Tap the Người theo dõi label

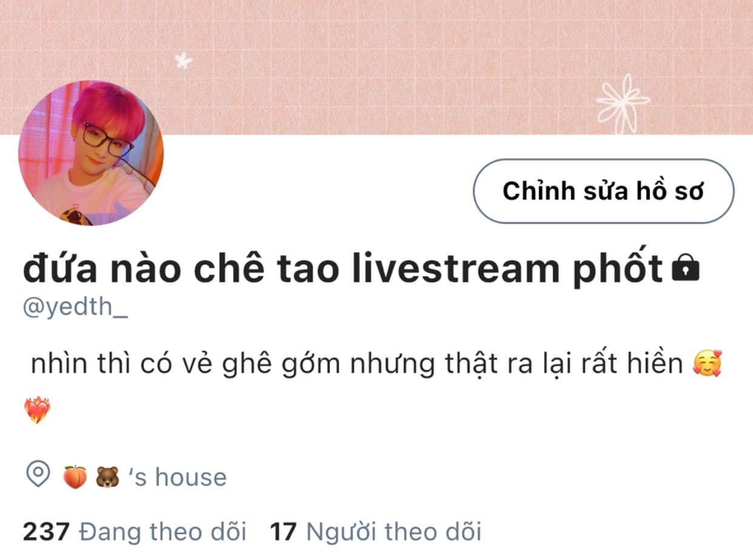(x=393, y=532)
